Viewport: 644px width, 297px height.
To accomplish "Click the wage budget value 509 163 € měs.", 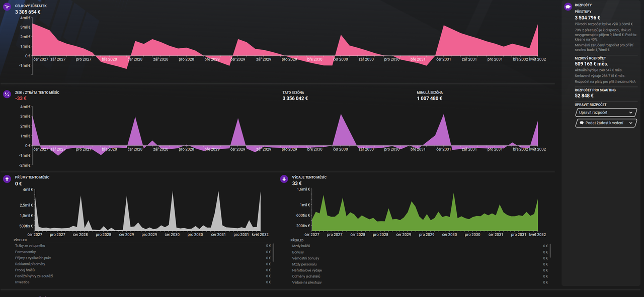I will point(592,64).
